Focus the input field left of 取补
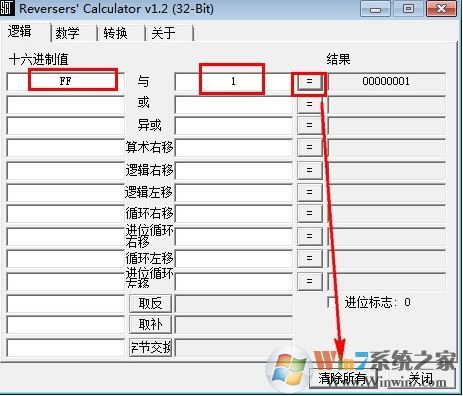463x396 pixels. [66, 325]
